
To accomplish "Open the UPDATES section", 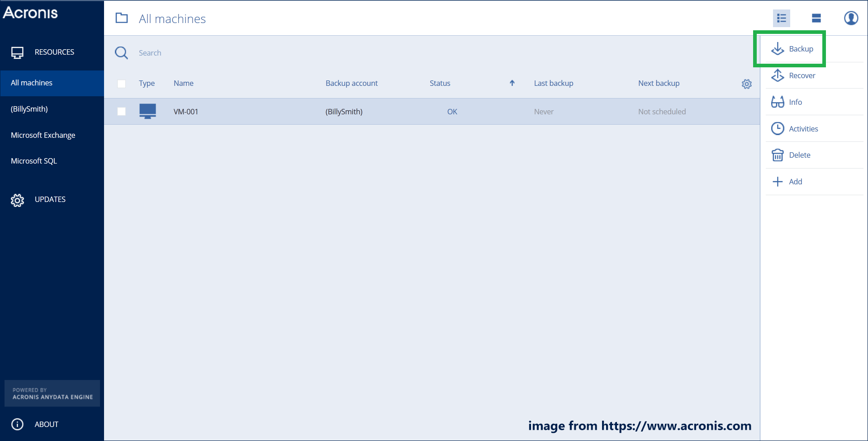I will pyautogui.click(x=50, y=200).
